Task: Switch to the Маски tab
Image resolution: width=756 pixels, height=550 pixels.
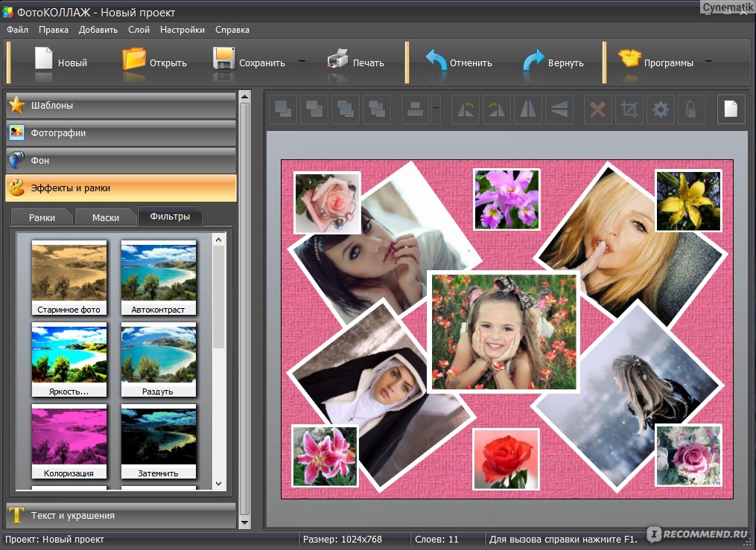Action: [106, 217]
